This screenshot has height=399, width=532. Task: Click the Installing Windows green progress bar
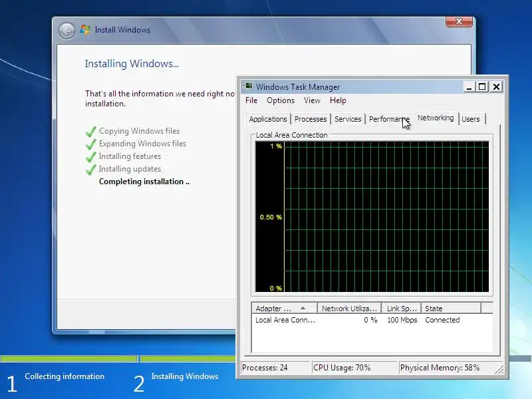click(188, 358)
